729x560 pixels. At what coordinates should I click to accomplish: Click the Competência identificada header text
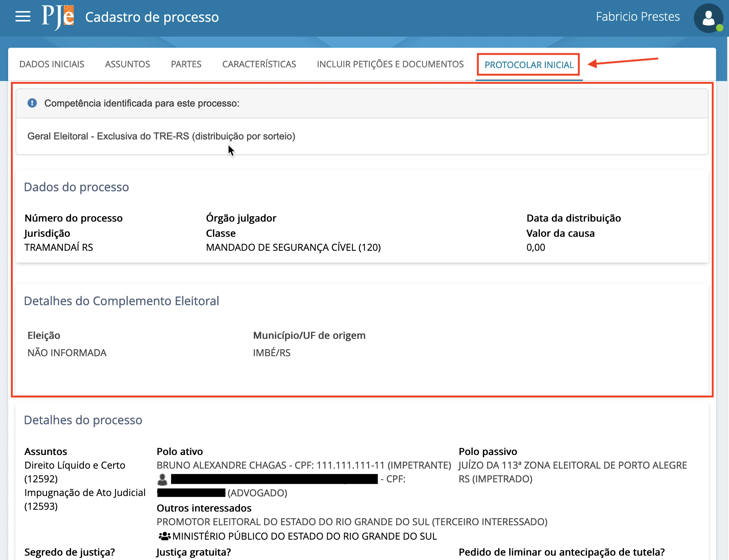coord(142,103)
